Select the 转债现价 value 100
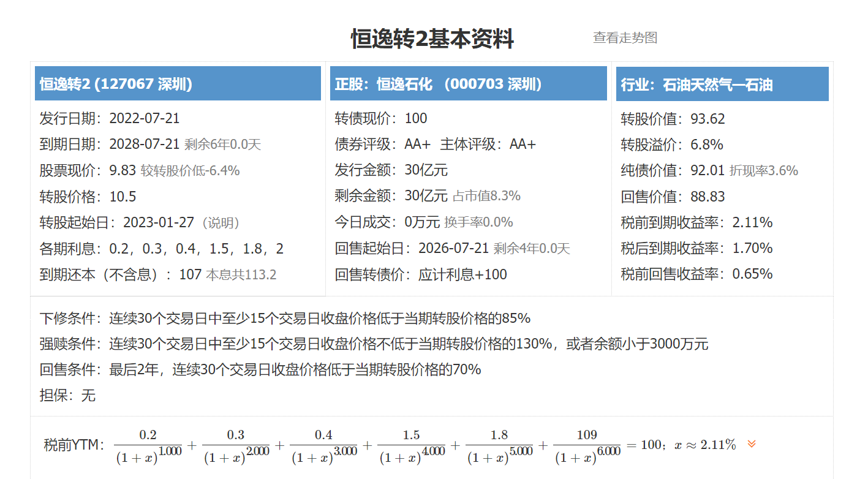The height and width of the screenshot is (479, 868). pos(416,119)
